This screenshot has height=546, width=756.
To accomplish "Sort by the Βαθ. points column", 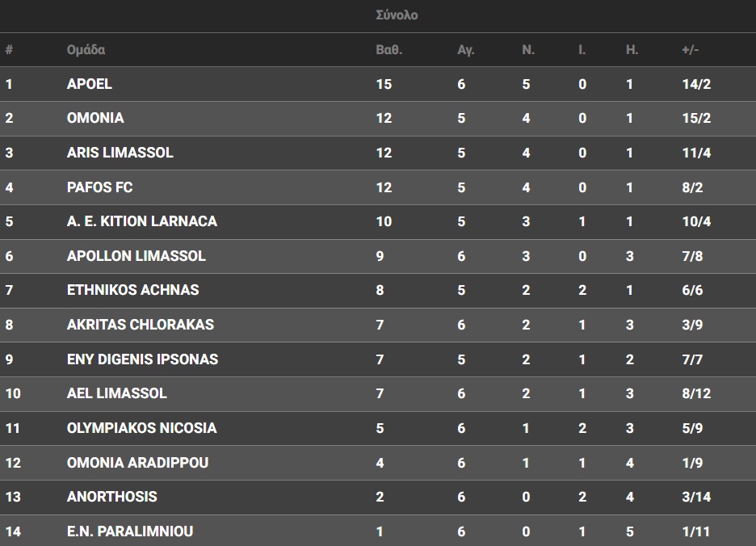I will tap(388, 50).
